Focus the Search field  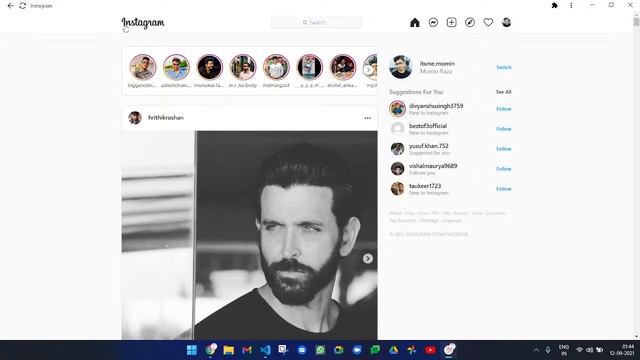click(x=316, y=22)
